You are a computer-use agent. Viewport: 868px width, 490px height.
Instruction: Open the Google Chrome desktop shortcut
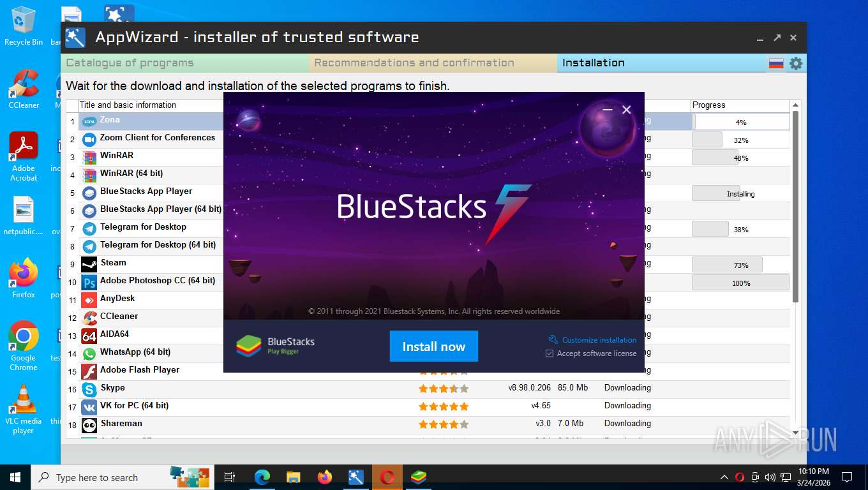click(x=24, y=345)
